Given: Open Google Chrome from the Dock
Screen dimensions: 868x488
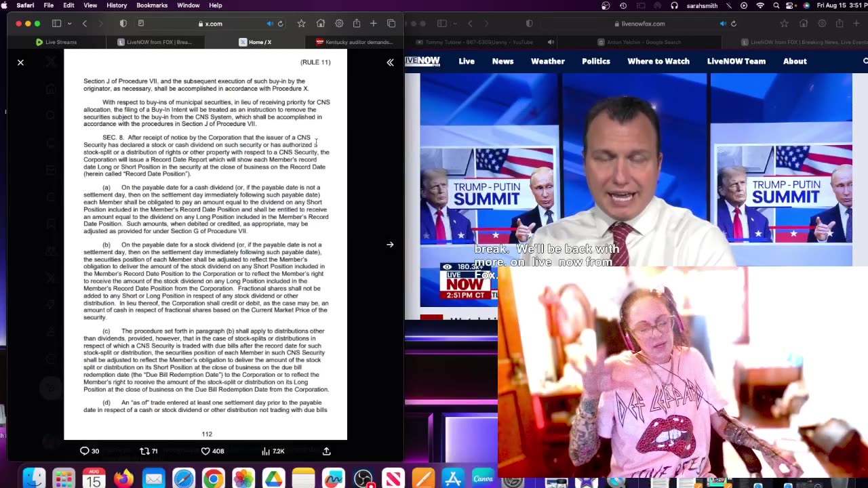Looking at the screenshot, I should [x=213, y=479].
